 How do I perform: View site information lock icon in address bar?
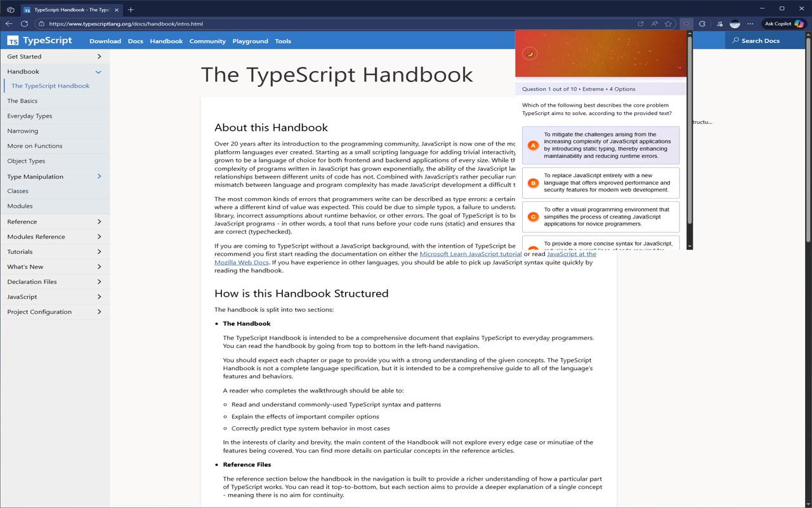[41, 23]
